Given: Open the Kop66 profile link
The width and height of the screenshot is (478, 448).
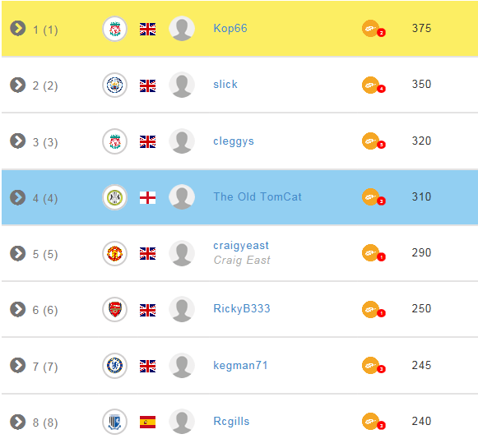Looking at the screenshot, I should 230,28.
